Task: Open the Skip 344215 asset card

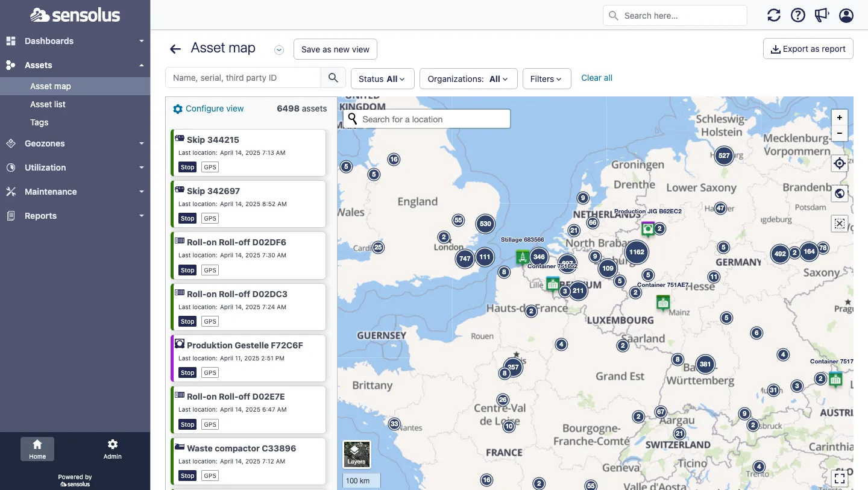Action: click(248, 153)
